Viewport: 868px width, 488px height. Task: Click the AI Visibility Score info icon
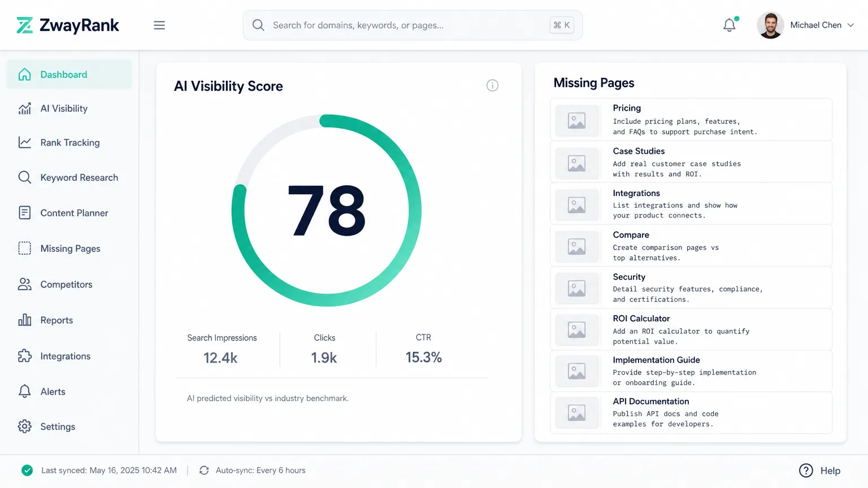coord(492,85)
